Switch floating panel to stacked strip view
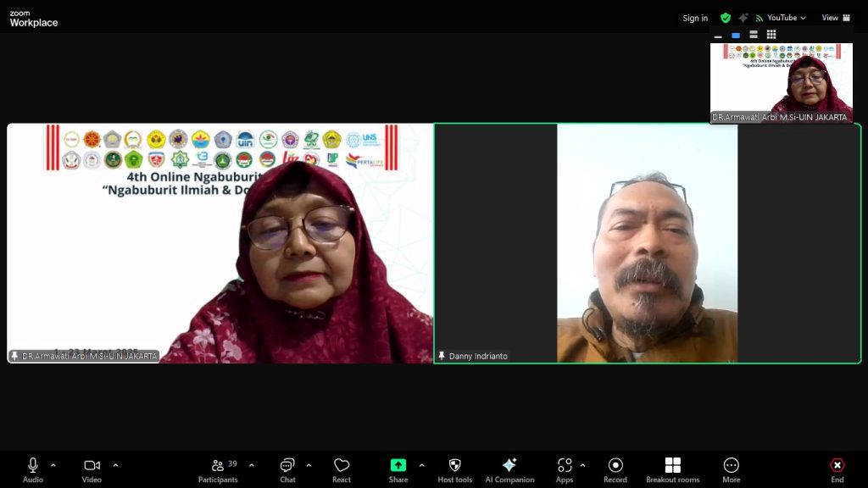This screenshot has height=488, width=868. pyautogui.click(x=754, y=35)
